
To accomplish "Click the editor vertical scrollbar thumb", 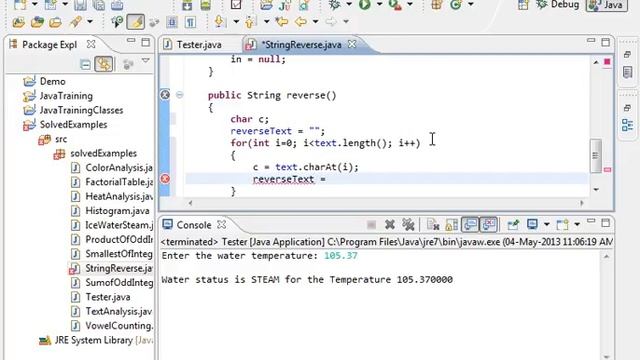I will 596,155.
